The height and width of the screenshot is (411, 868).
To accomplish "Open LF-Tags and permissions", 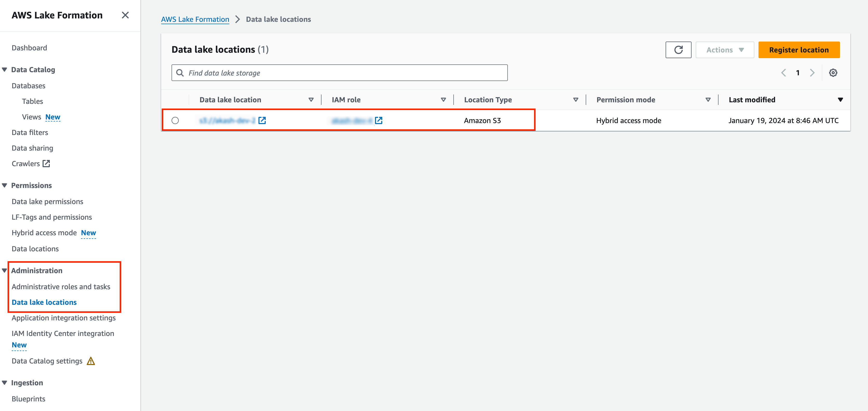I will 52,217.
